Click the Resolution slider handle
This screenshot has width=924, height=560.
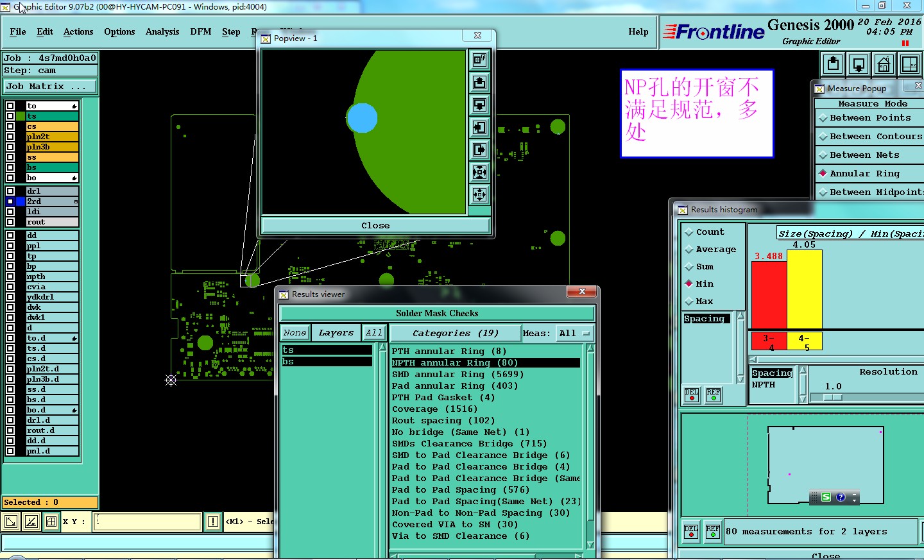[x=832, y=398]
